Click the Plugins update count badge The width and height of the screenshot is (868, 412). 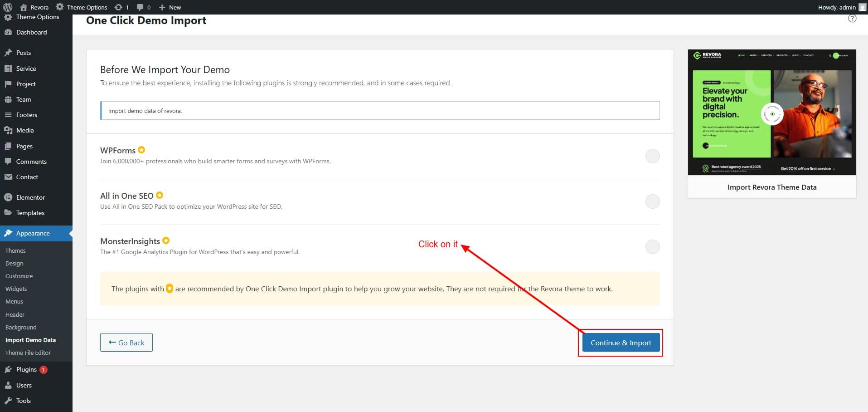click(43, 370)
